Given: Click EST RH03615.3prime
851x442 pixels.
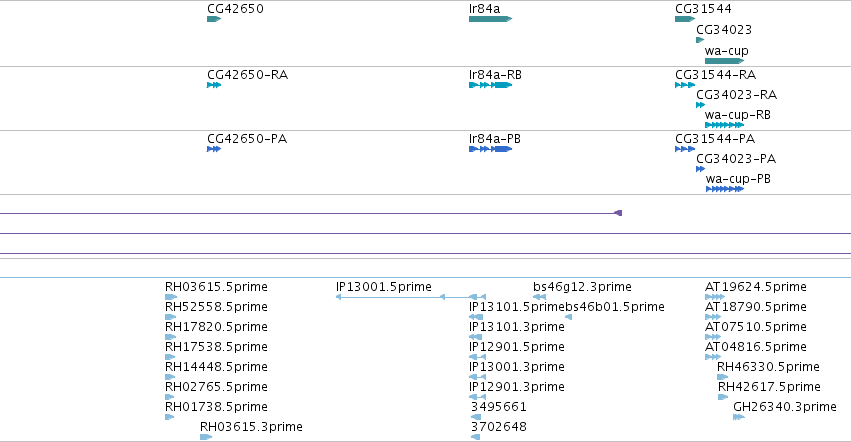Looking at the screenshot, I should coord(251,427).
